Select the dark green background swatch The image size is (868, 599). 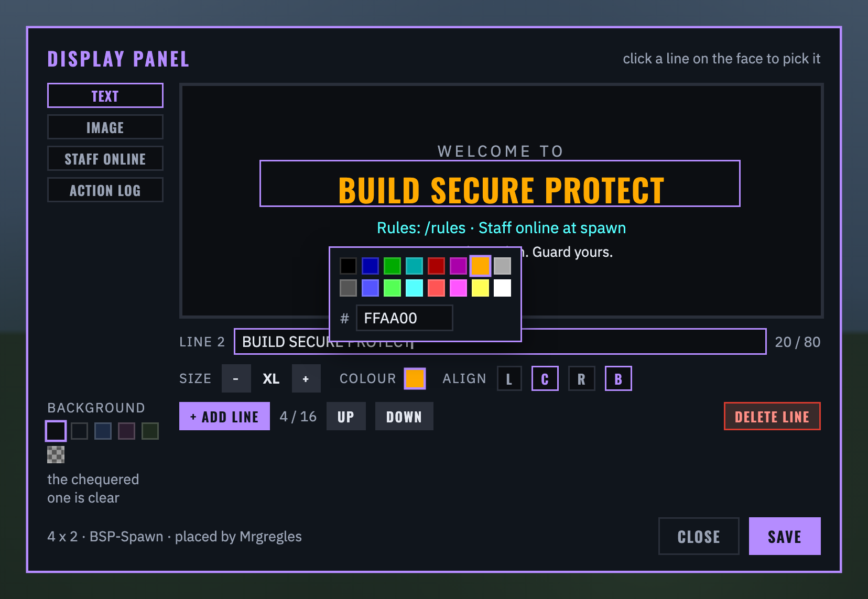click(x=150, y=431)
